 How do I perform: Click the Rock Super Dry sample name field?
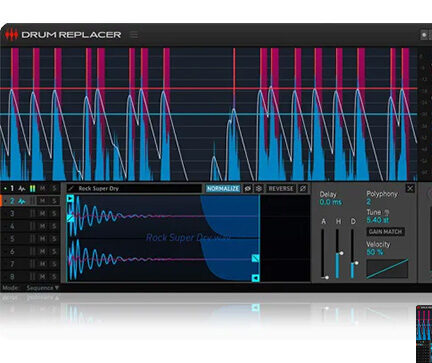click(x=134, y=189)
